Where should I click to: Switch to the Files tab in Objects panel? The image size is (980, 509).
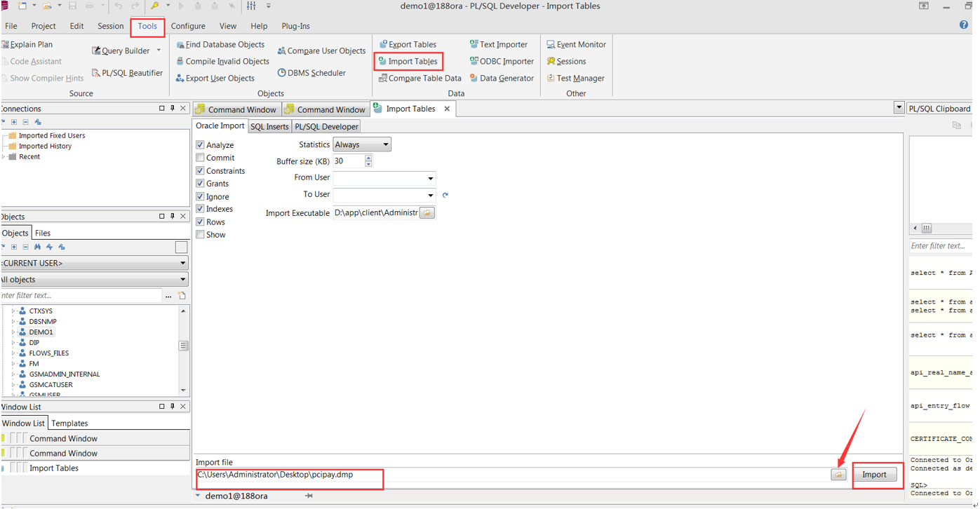pos(43,233)
